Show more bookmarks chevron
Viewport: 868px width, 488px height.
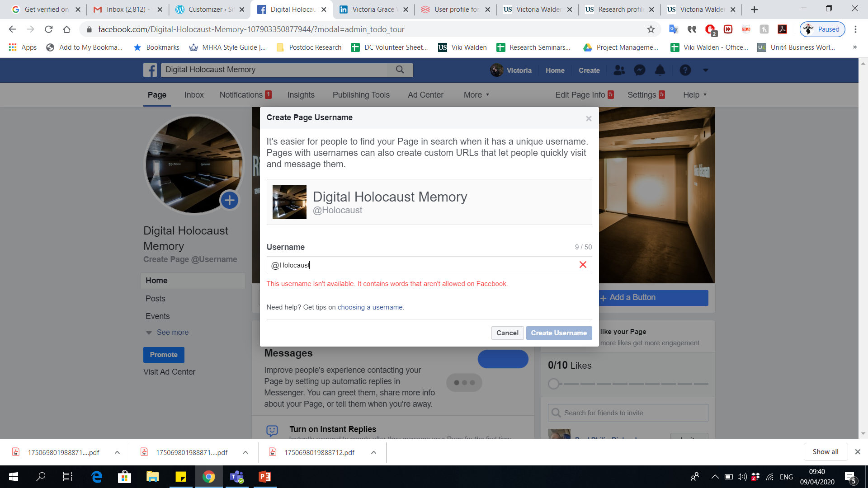click(854, 47)
